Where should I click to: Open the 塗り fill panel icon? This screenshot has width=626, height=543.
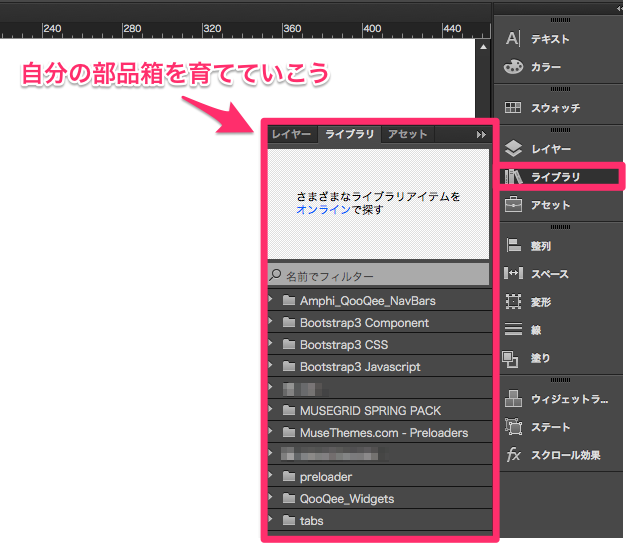pos(510,359)
